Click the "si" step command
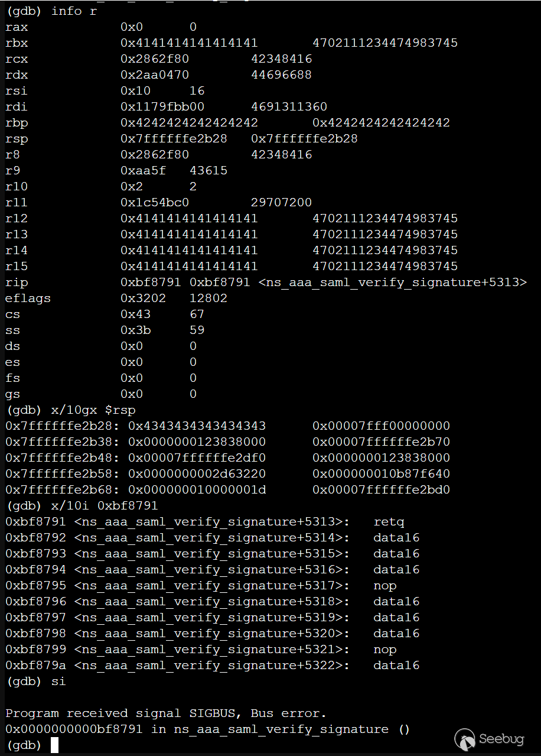The width and height of the screenshot is (541, 756). tap(58, 682)
